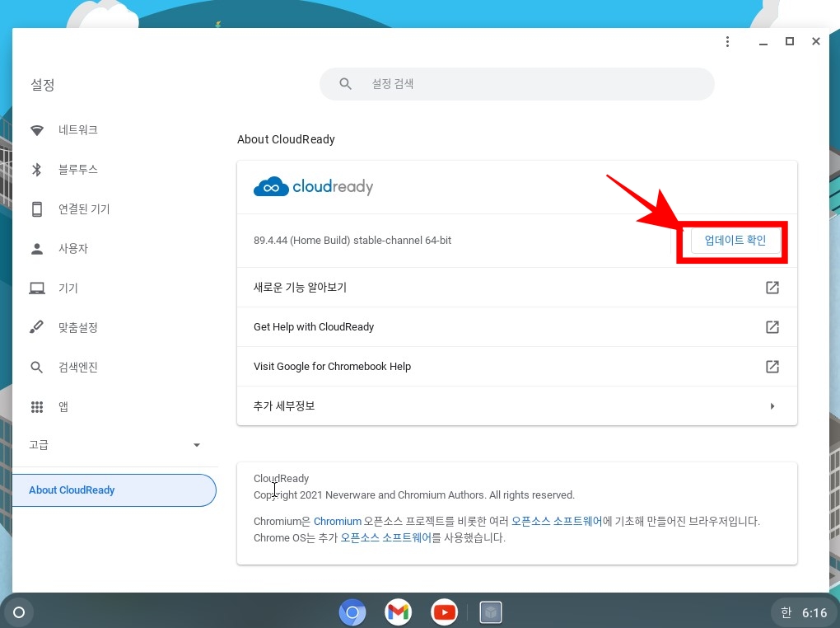Image resolution: width=840 pixels, height=628 pixels.
Task: Expand the 추가 세부정보 row arrow
Action: click(772, 406)
